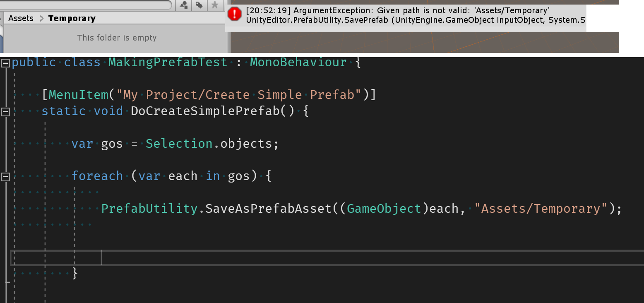Image resolution: width=644 pixels, height=303 pixels.
Task: Click the SaveAsPrefabAsset method call
Action: click(x=269, y=208)
